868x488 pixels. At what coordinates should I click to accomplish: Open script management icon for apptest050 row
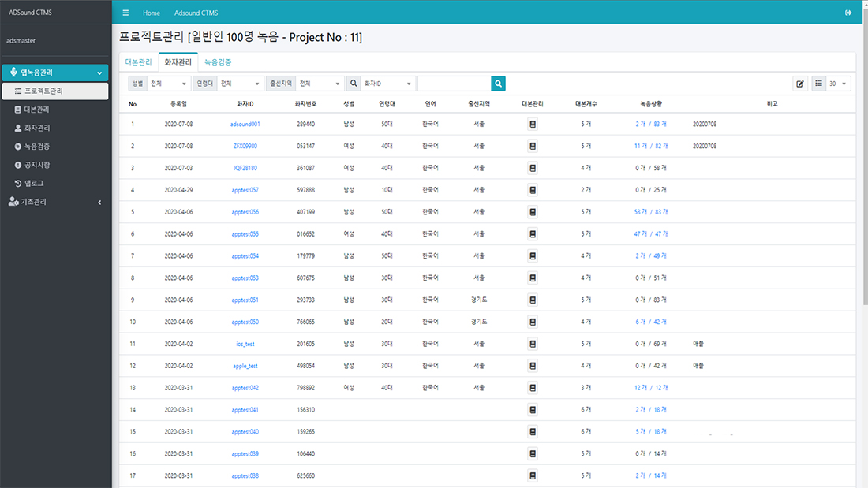[x=533, y=322]
